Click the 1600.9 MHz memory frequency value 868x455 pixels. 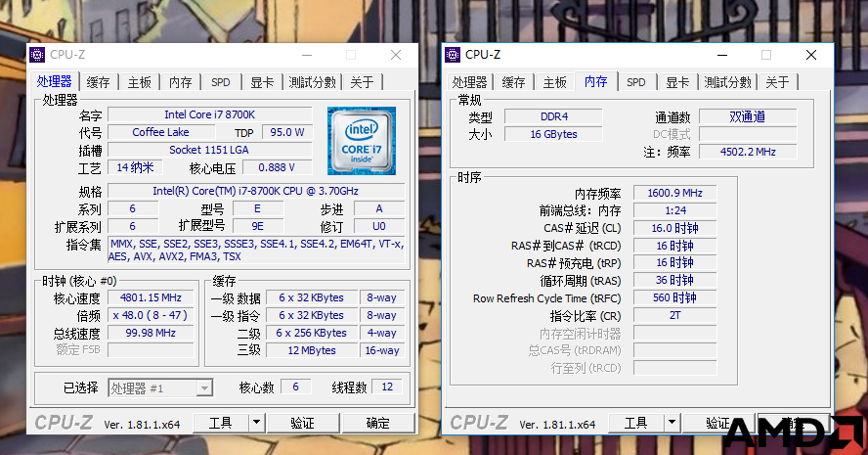point(674,193)
